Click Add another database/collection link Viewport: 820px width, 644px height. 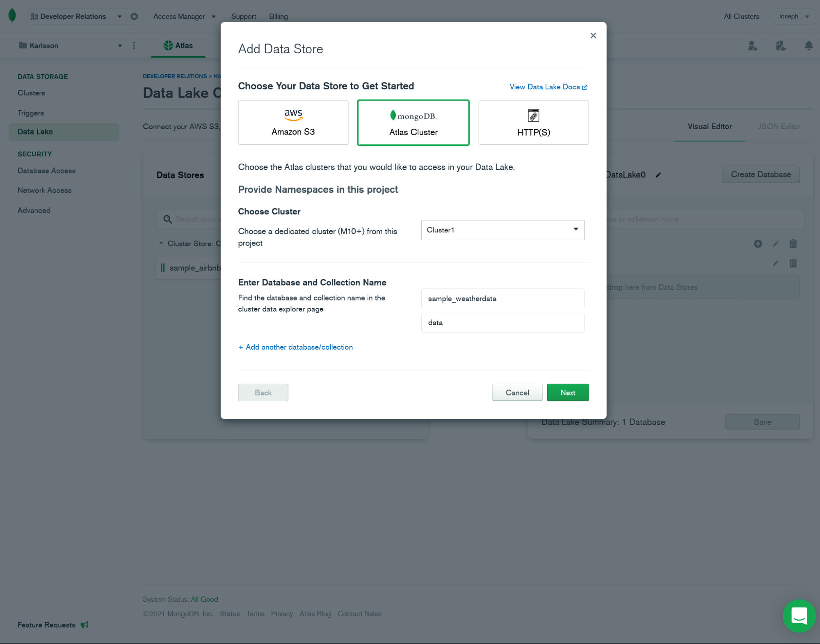coord(295,347)
